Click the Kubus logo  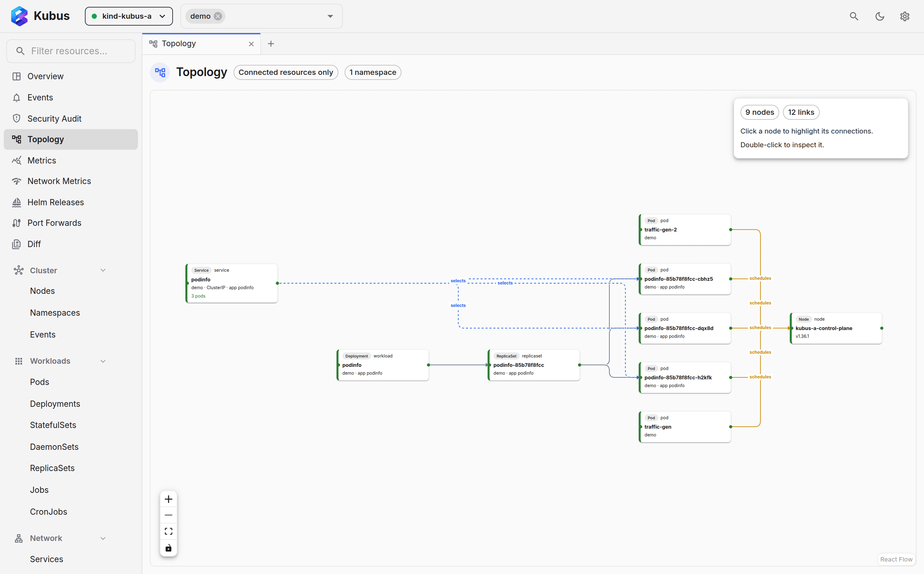(x=40, y=16)
